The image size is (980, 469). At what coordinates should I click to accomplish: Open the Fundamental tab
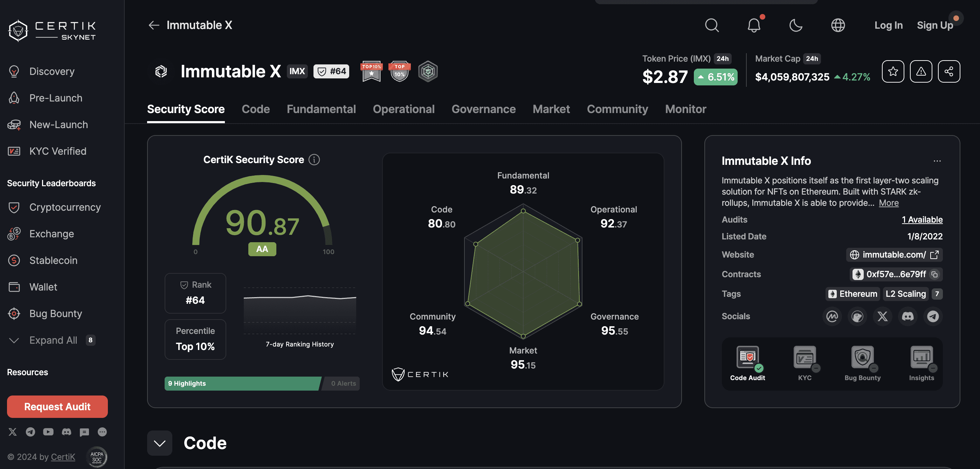pyautogui.click(x=321, y=109)
